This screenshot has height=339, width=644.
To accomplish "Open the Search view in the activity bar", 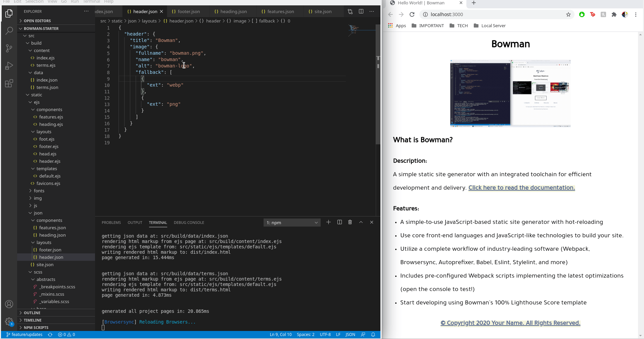I will point(9,31).
